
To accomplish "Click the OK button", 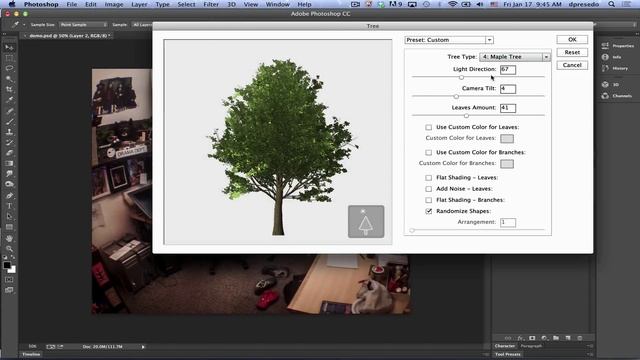I will coord(572,40).
